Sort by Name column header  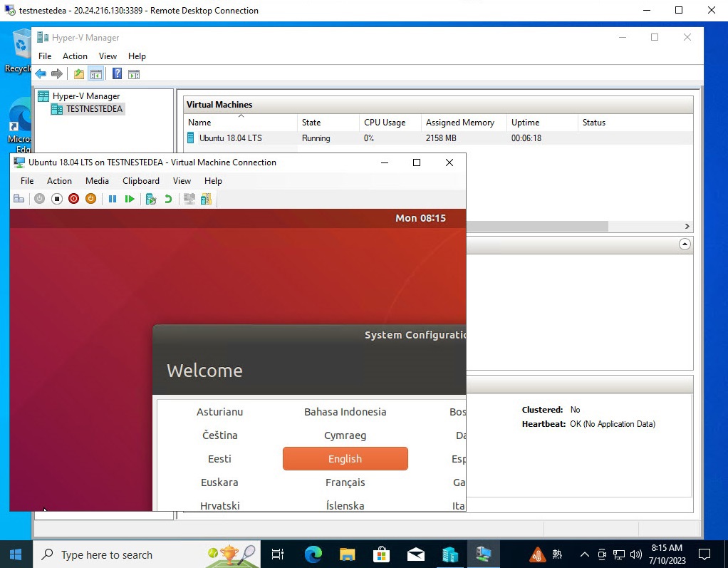click(241, 123)
